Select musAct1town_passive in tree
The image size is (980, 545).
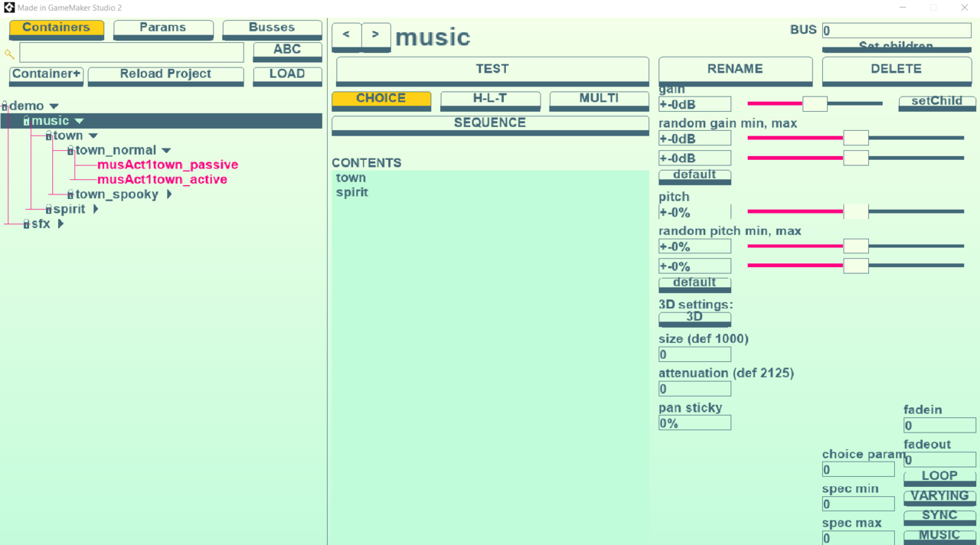point(168,165)
